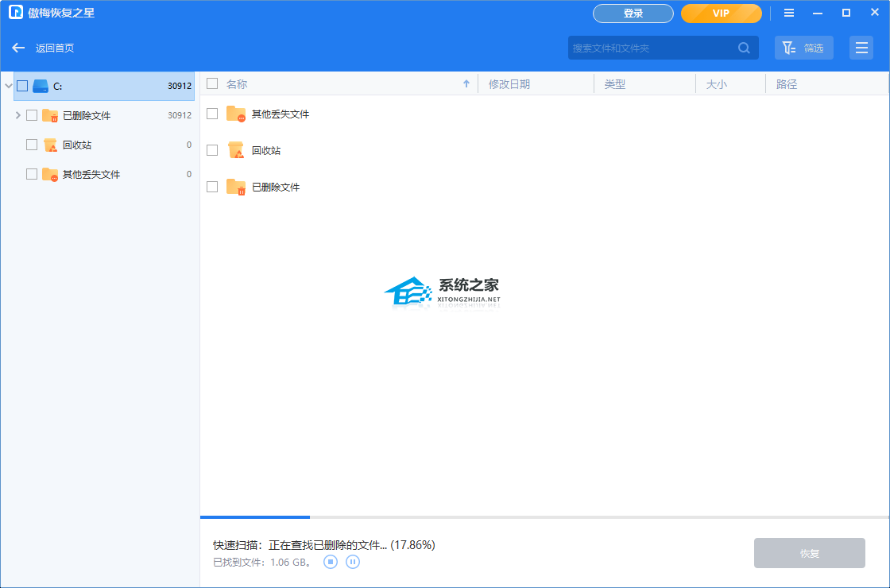
Task: Check the 已删除文件 row checkbox in list
Action: 212,188
